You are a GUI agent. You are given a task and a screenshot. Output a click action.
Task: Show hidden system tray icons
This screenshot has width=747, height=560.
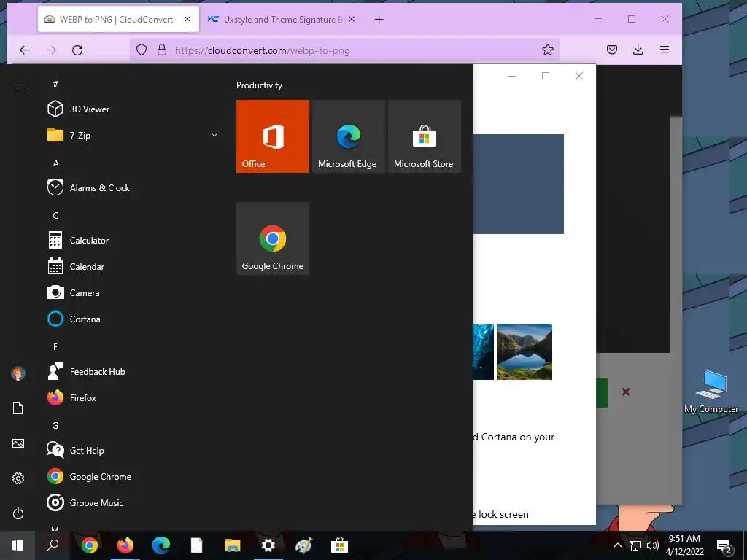click(x=617, y=545)
